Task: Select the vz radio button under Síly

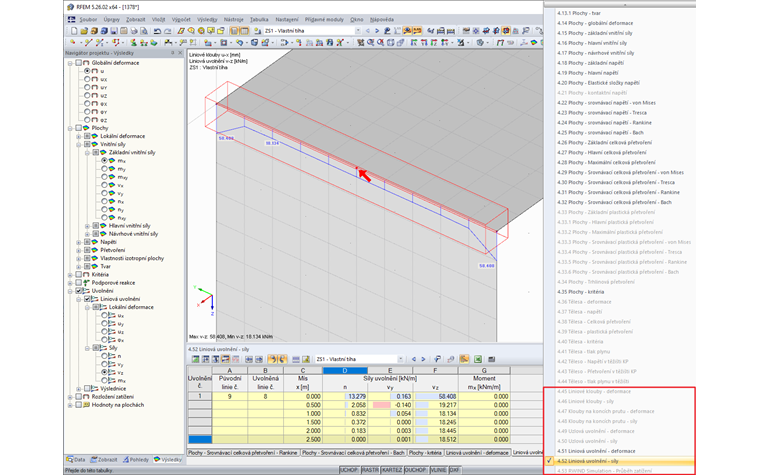Action: 104,371
